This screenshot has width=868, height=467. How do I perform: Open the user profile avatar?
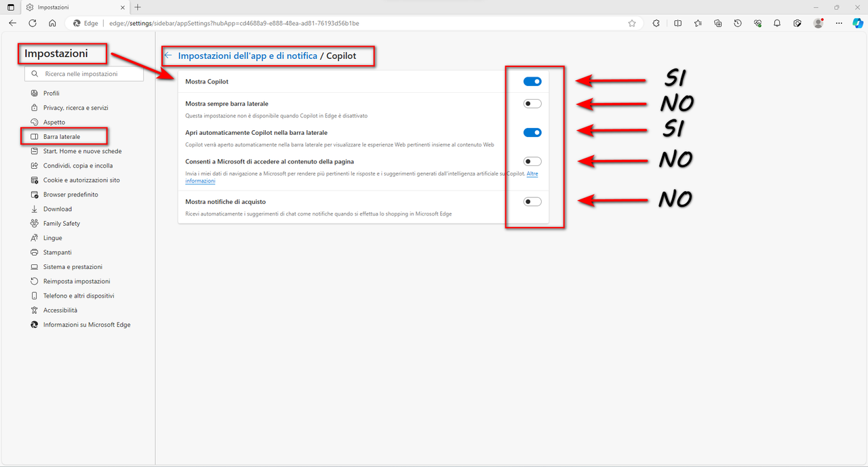pyautogui.click(x=818, y=23)
